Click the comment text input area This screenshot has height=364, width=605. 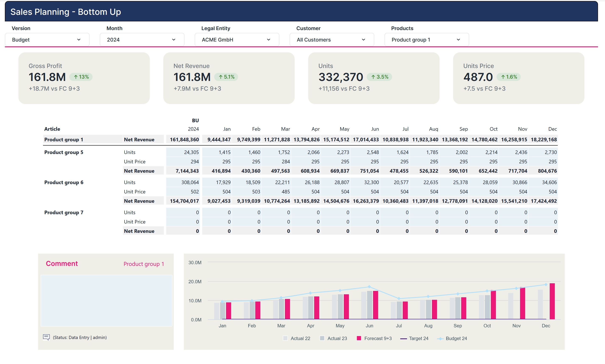click(x=106, y=300)
